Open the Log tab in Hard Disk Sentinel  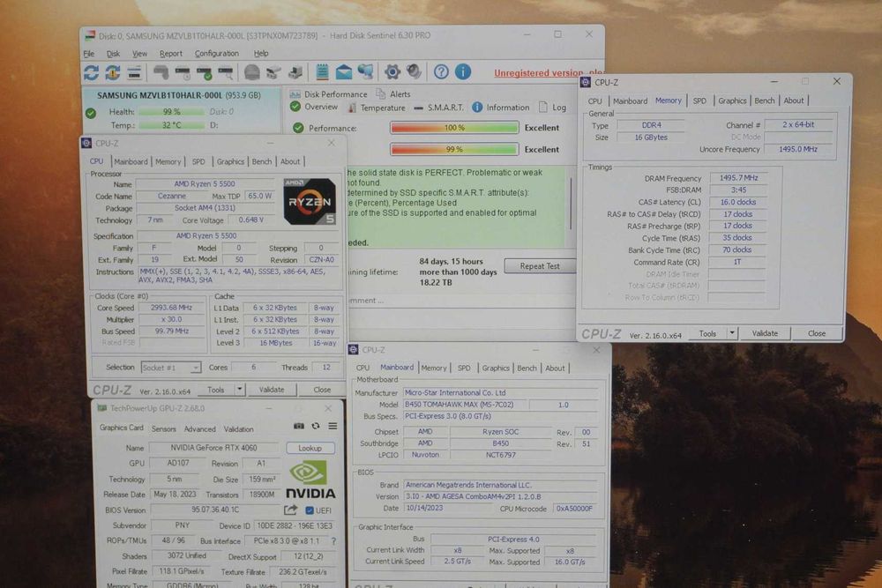(x=553, y=107)
